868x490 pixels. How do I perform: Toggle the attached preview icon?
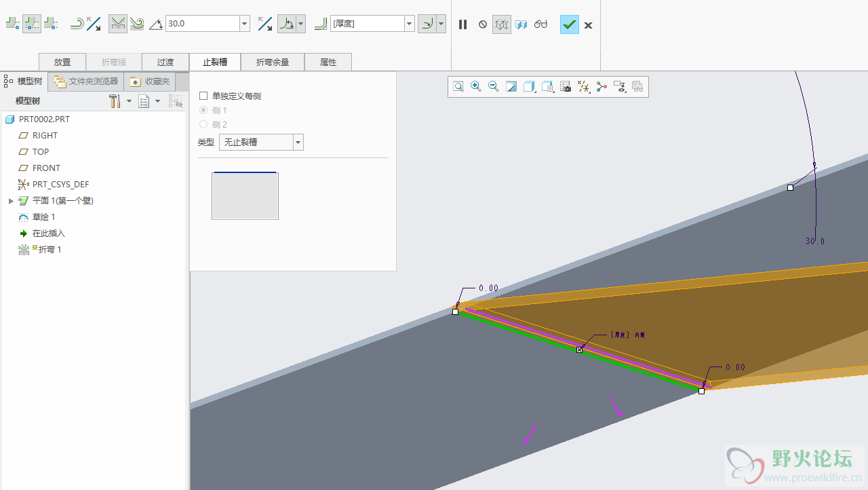521,24
